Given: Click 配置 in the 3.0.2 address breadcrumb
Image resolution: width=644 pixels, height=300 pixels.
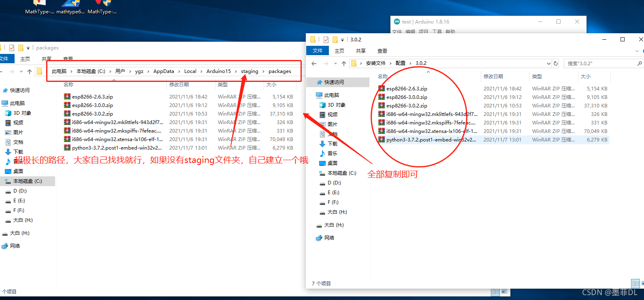Looking at the screenshot, I should point(401,63).
